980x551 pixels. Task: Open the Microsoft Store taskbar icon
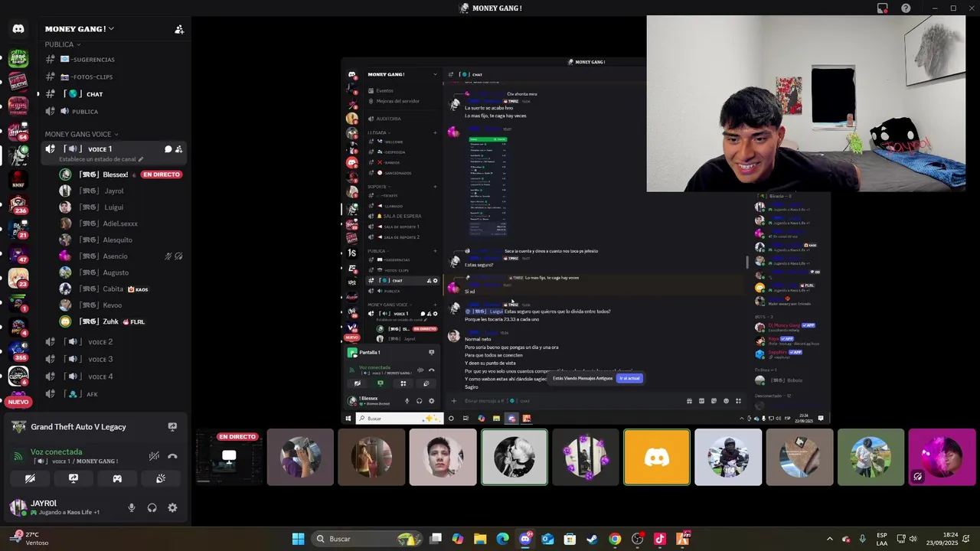(x=570, y=539)
